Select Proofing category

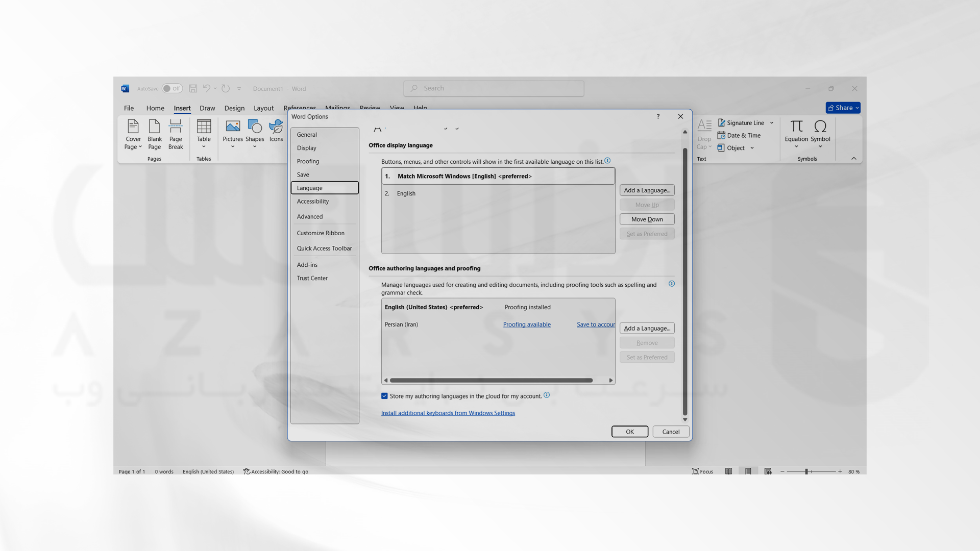(325, 161)
